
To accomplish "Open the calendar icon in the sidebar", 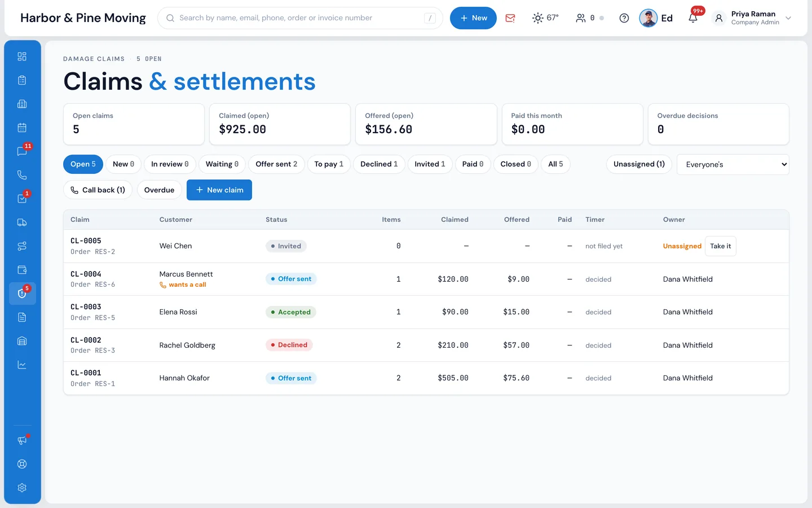I will click(22, 128).
